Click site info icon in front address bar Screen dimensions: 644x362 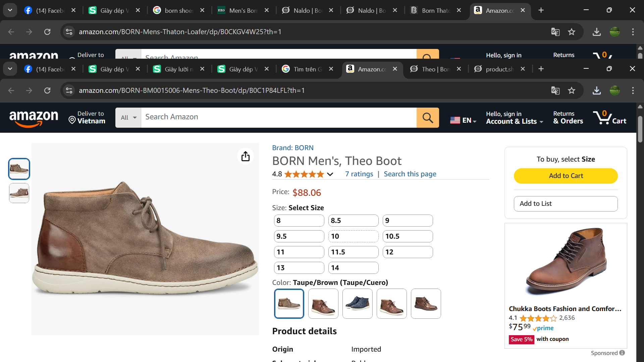(69, 90)
